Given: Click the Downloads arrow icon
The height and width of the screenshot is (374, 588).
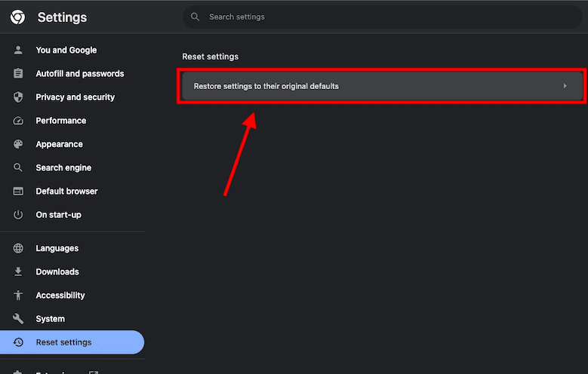Looking at the screenshot, I should (x=19, y=271).
